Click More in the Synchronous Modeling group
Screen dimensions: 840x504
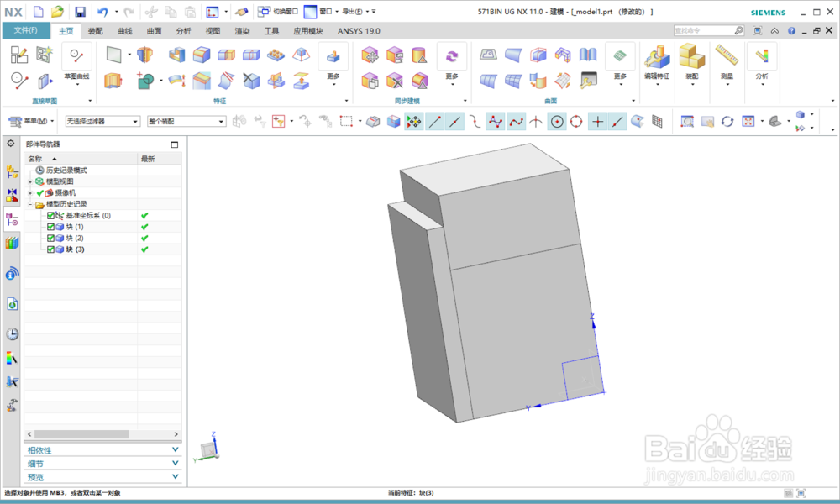click(452, 65)
